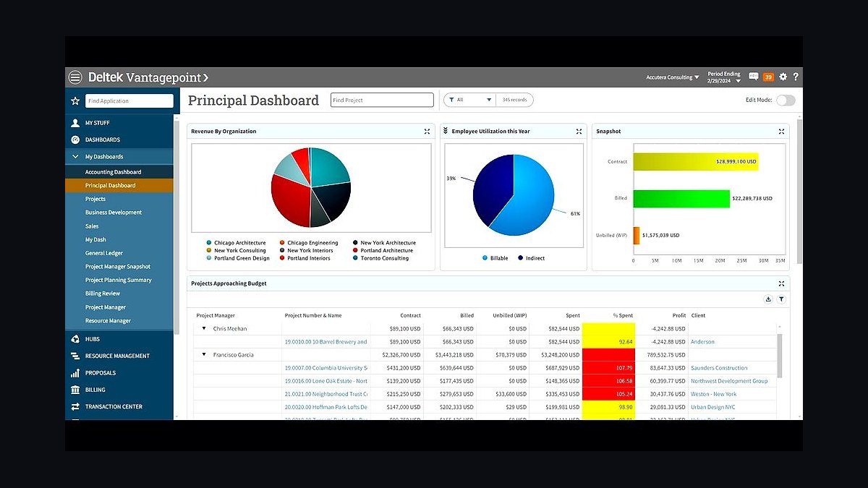Toggle Indirect legend item
Image resolution: width=868 pixels, height=488 pixels.
click(x=531, y=258)
